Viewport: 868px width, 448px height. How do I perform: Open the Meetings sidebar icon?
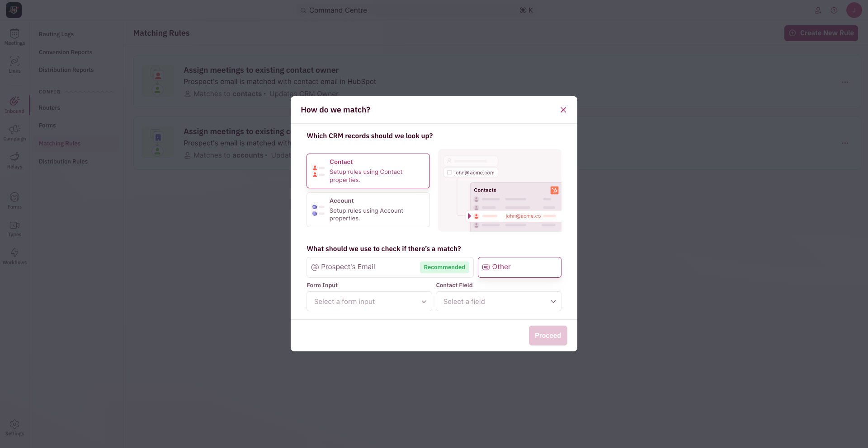coord(14,37)
